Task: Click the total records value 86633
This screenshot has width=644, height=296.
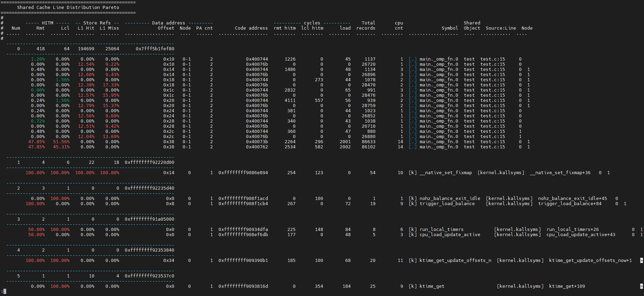Action: (369, 142)
